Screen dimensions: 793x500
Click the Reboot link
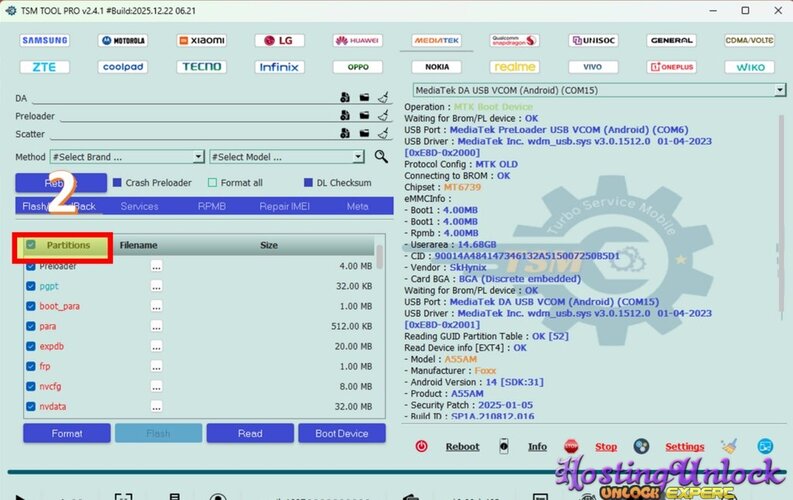pos(462,446)
